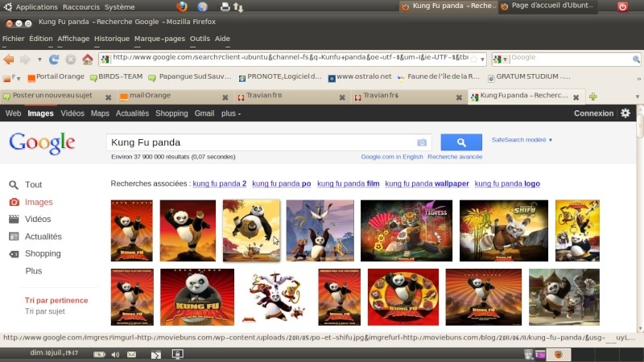This screenshot has height=362, width=644.
Task: Bookmark this page with the star icon
Action: pyautogui.click(x=474, y=59)
